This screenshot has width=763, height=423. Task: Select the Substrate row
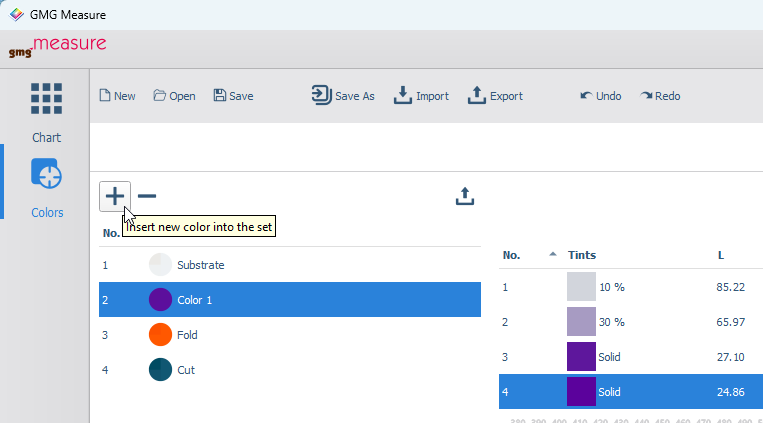[290, 265]
